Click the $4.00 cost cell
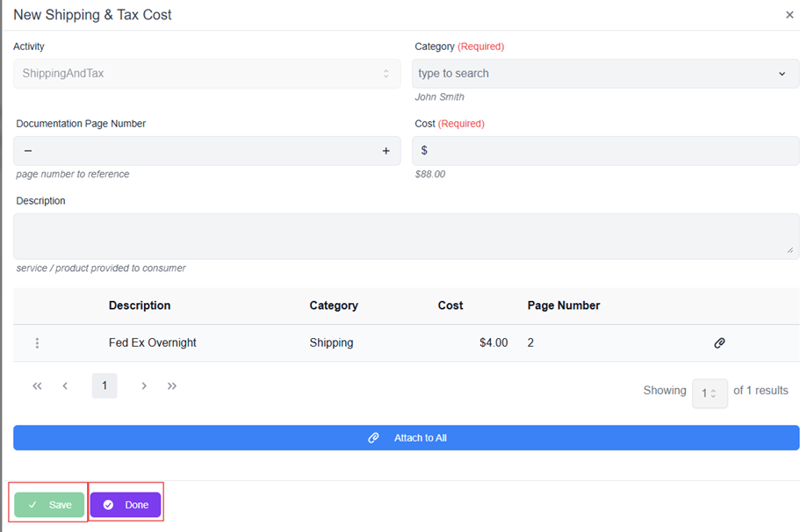 click(494, 342)
